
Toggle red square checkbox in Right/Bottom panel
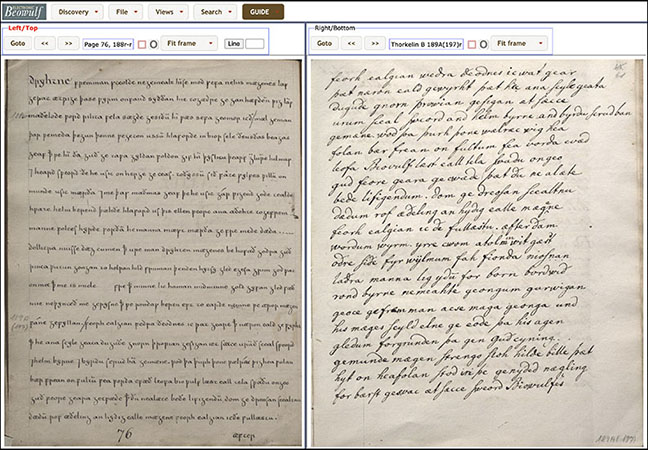tap(472, 44)
